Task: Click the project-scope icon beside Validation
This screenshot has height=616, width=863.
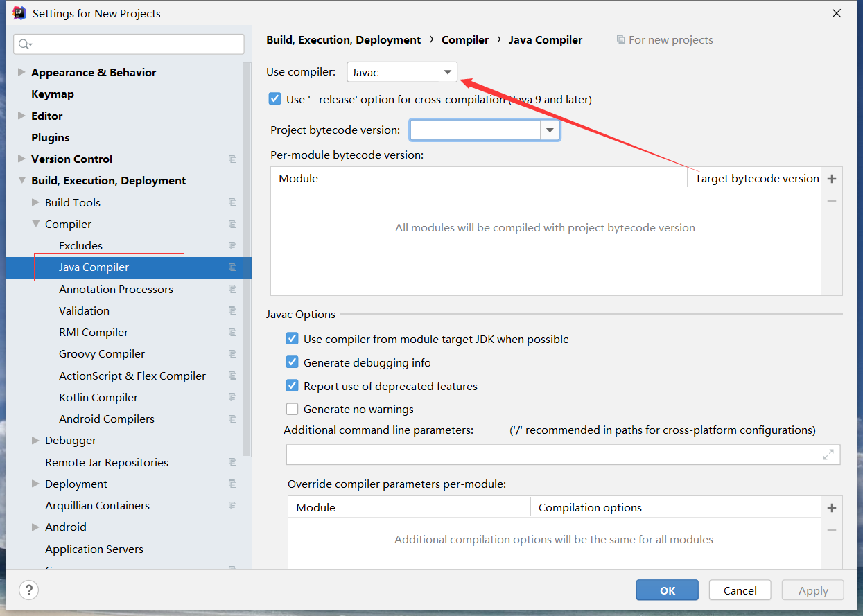Action: click(x=232, y=310)
